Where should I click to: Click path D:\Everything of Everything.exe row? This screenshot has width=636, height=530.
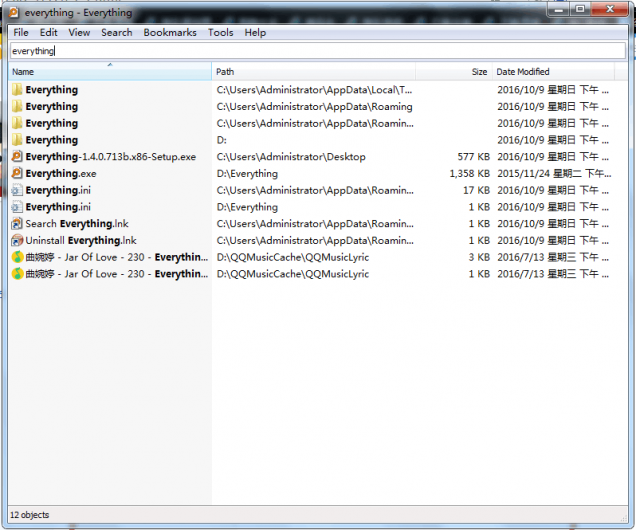tap(247, 174)
